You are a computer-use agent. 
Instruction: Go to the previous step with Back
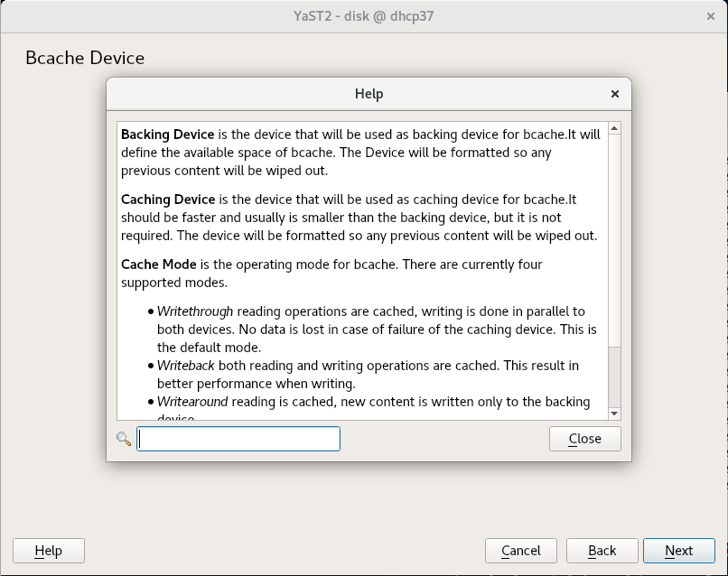[x=602, y=551]
